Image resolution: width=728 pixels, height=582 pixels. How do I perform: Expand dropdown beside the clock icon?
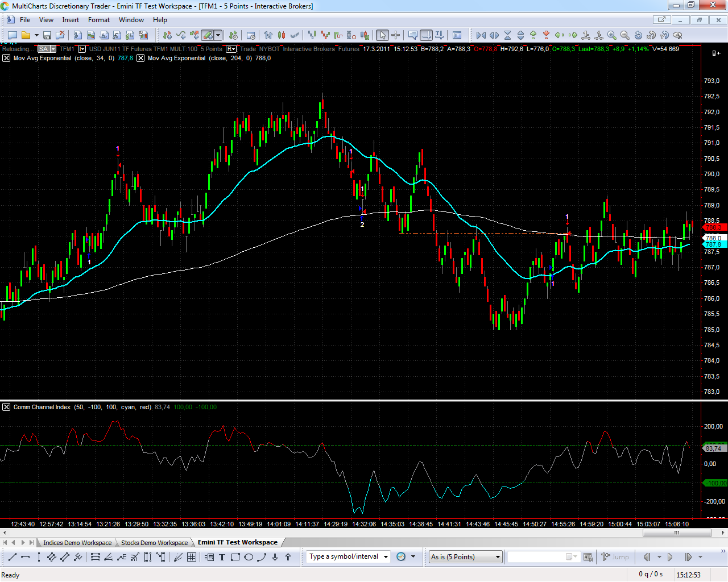pyautogui.click(x=413, y=557)
